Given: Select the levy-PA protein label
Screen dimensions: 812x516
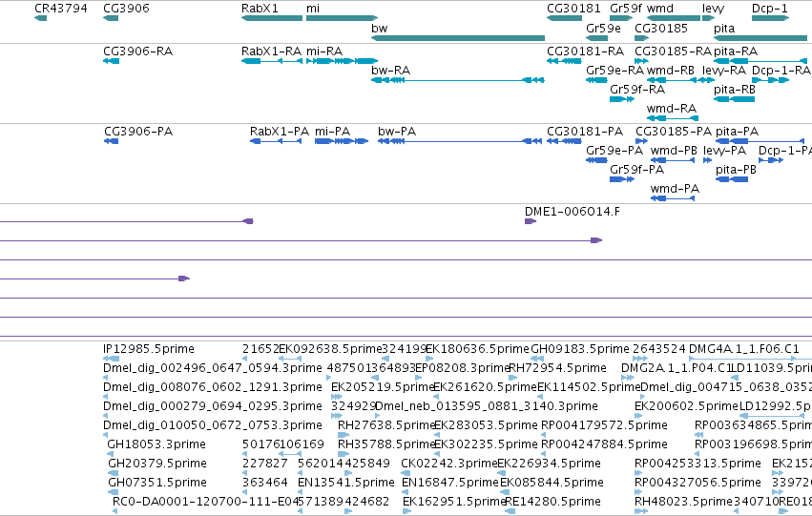Looking at the screenshot, I should [x=724, y=151].
